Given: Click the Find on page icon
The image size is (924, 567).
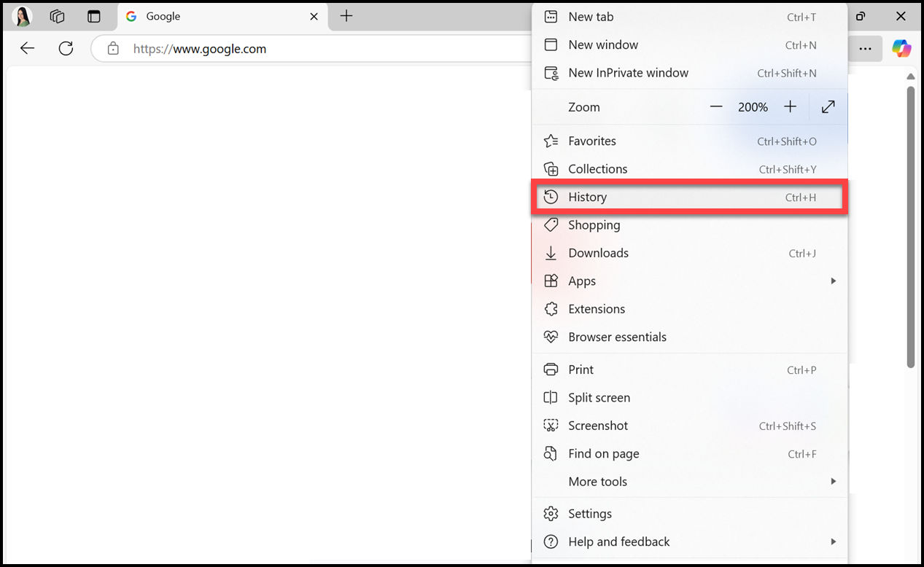Looking at the screenshot, I should 551,453.
